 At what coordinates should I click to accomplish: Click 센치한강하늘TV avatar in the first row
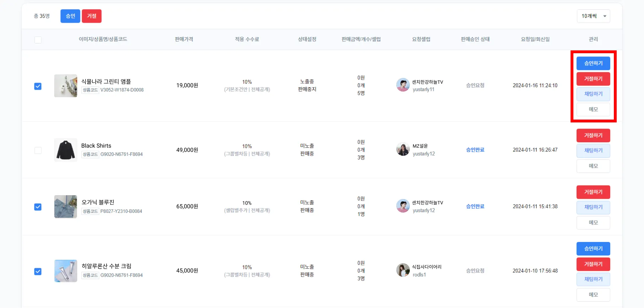403,85
